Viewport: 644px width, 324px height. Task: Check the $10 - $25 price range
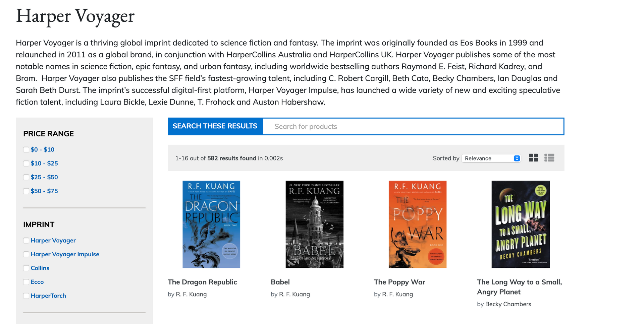click(x=26, y=163)
